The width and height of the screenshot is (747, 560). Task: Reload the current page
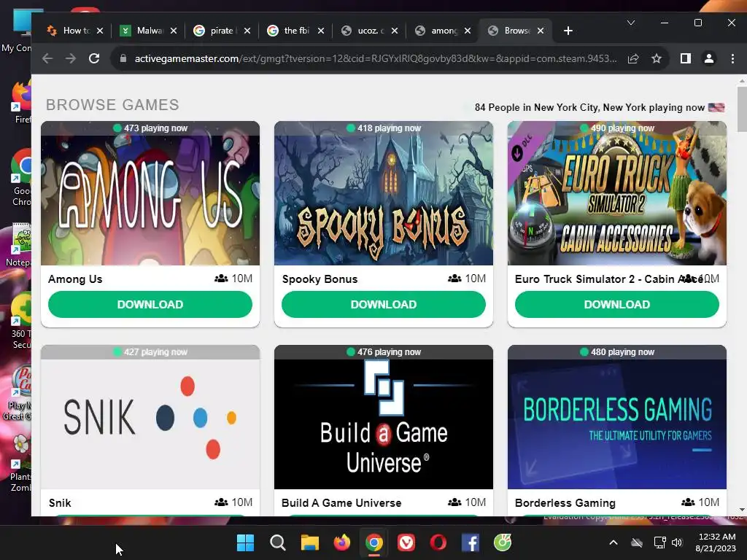click(94, 58)
